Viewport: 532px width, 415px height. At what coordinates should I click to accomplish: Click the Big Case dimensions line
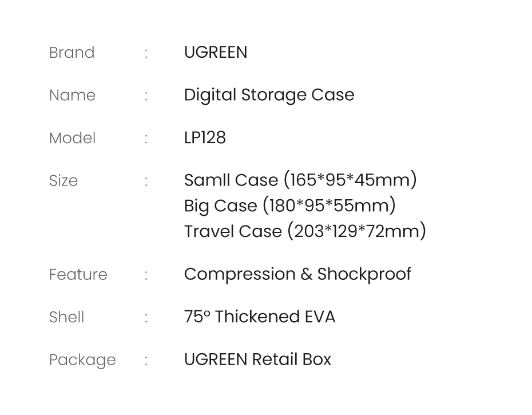click(x=289, y=205)
